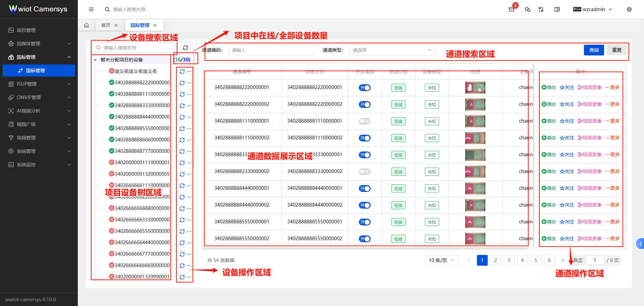Open the 通道类型 selection dropdown
The image size is (644, 306).
click(392, 50)
